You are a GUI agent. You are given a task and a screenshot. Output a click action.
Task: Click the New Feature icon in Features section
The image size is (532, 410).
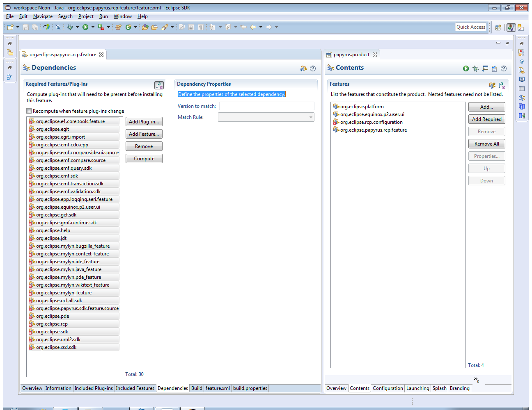click(492, 85)
